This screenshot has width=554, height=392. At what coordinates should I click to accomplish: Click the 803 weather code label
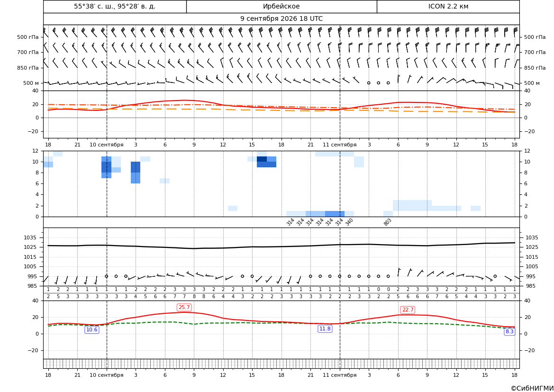pyautogui.click(x=387, y=222)
